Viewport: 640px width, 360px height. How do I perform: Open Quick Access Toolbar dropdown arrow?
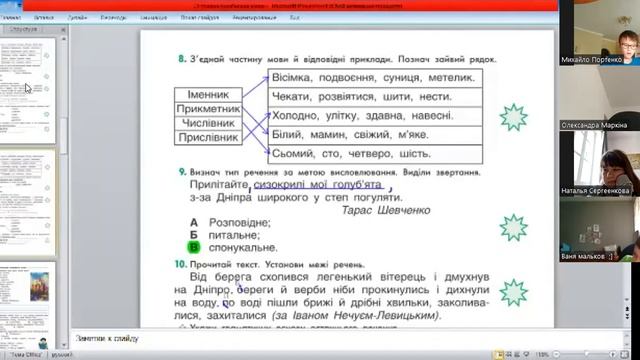pos(19,5)
